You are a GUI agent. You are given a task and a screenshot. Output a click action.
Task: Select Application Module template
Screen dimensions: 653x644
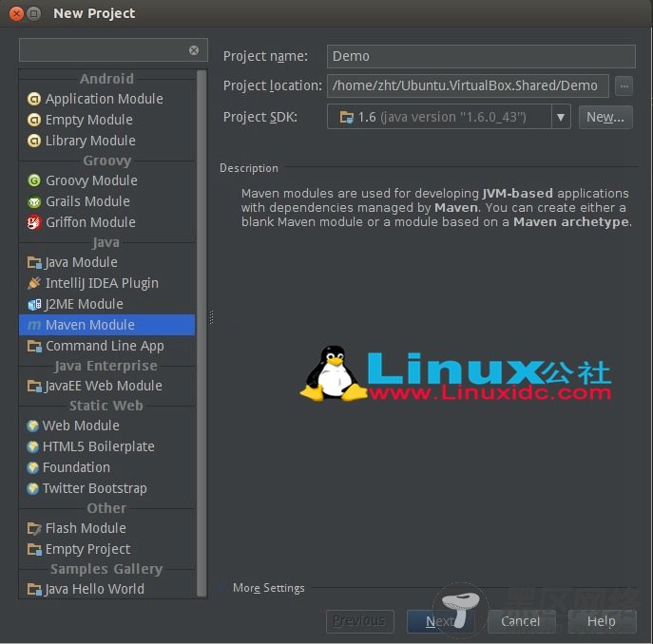[106, 99]
